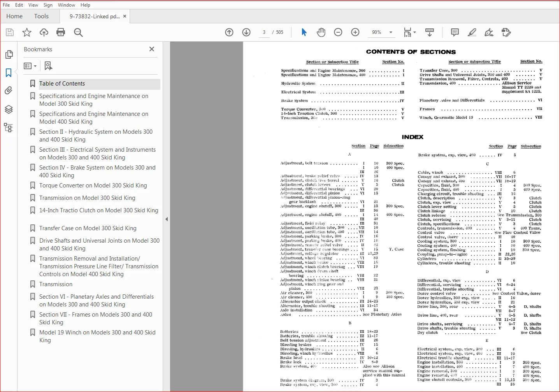Click the page number input field
The height and width of the screenshot is (392, 560).
[x=264, y=32]
